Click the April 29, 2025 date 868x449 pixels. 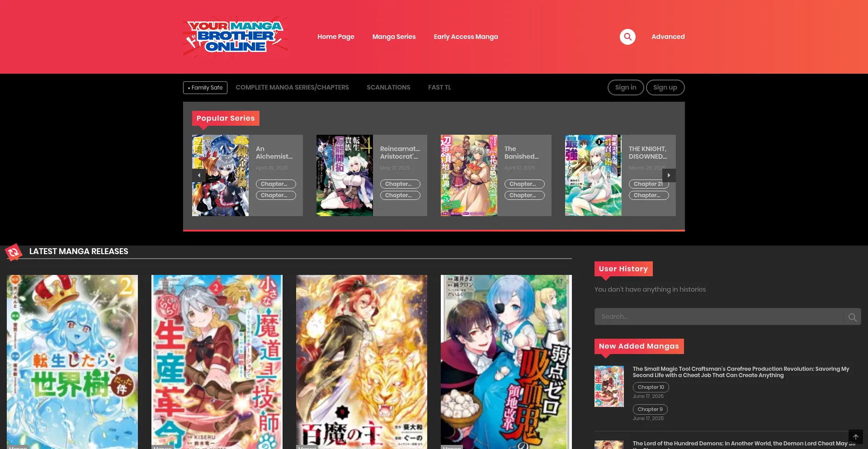click(272, 168)
